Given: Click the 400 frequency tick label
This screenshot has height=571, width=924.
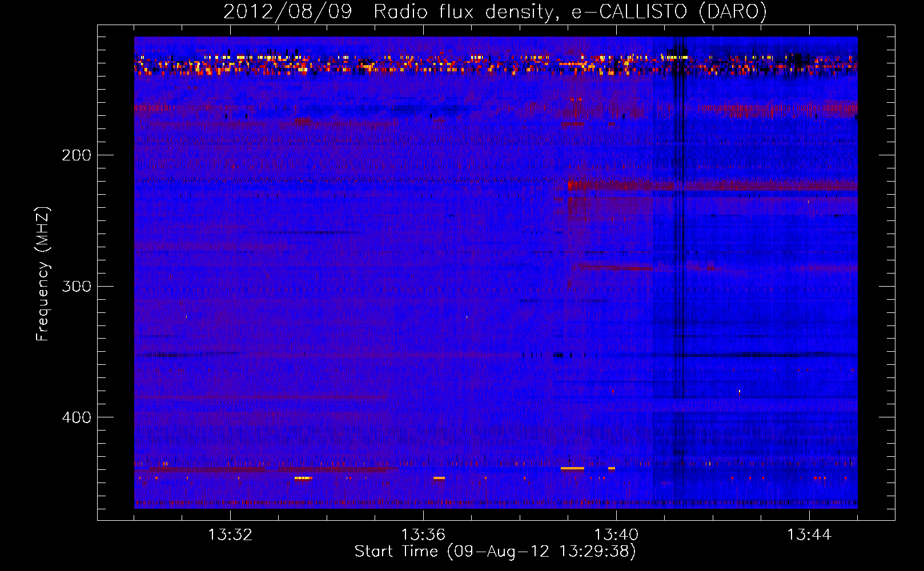Looking at the screenshot, I should 77,417.
